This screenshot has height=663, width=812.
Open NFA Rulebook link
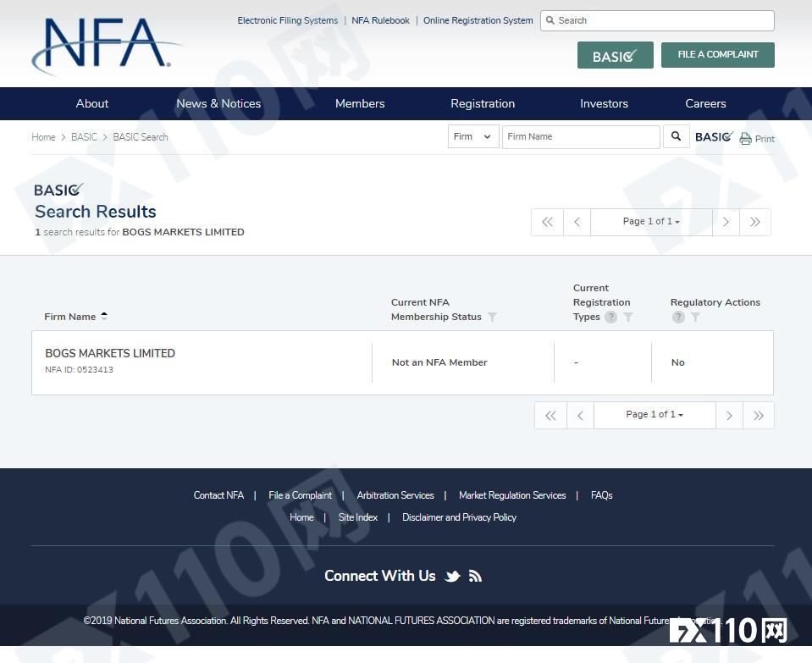[x=381, y=20]
